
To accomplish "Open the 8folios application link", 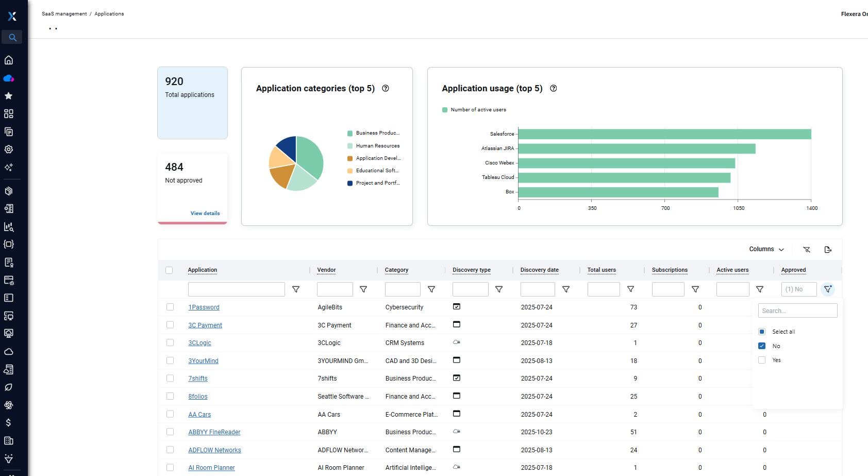I will 198,397.
